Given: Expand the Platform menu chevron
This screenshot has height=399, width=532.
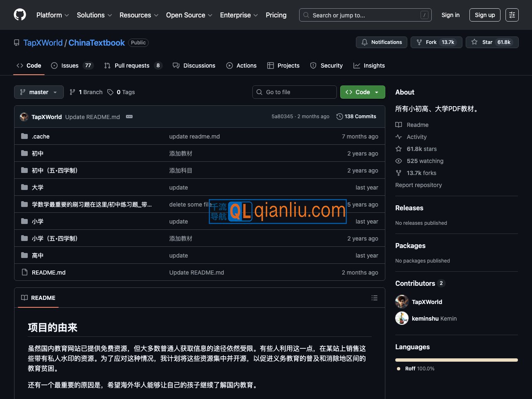Looking at the screenshot, I should coord(66,15).
